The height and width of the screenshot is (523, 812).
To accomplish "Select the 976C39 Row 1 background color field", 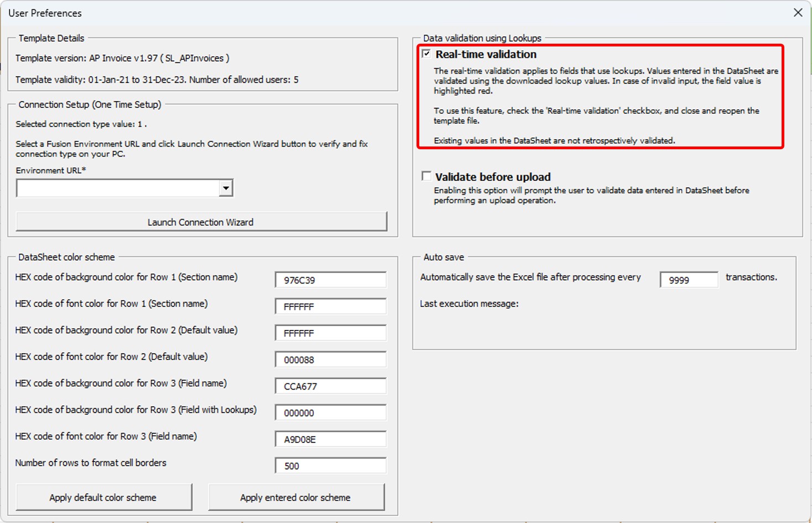I will coord(330,280).
